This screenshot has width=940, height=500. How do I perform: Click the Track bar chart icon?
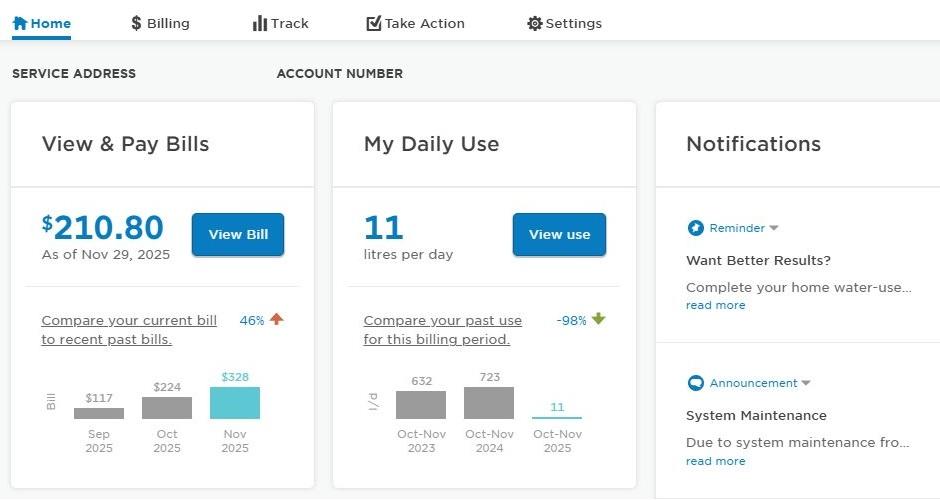point(260,23)
